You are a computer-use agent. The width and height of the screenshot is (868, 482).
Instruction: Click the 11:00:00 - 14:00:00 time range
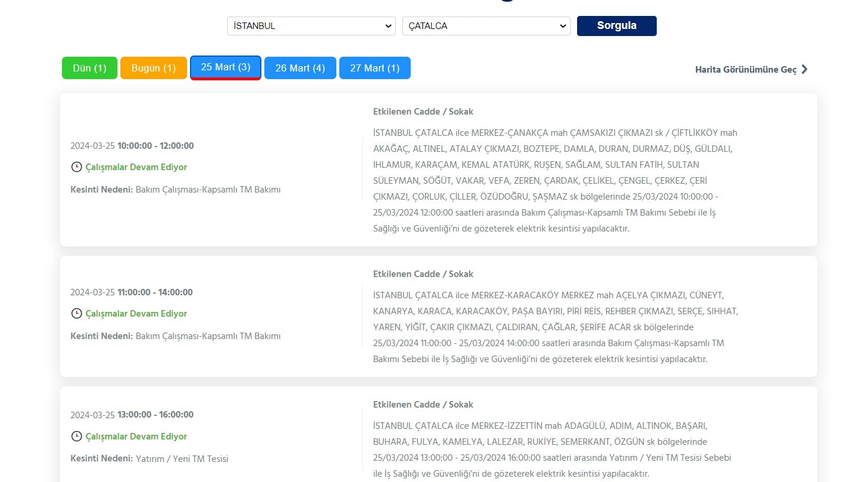coord(155,292)
